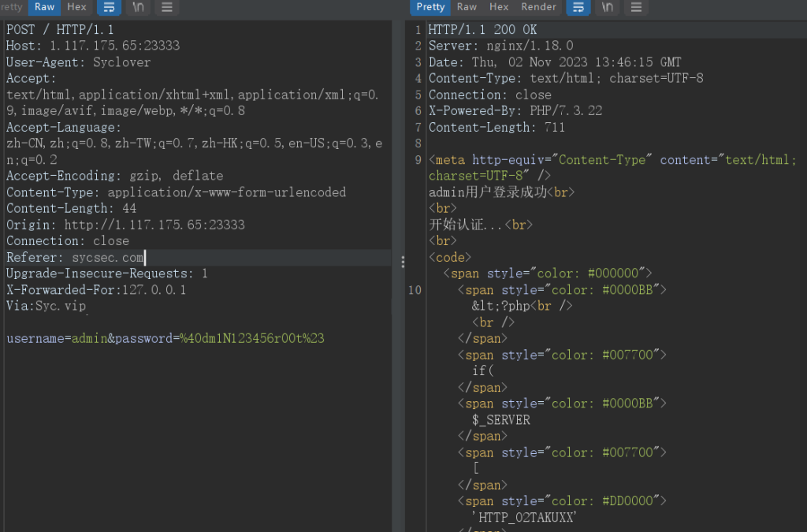Click the '开始认证...' response text
This screenshot has height=532, width=807.
467,225
